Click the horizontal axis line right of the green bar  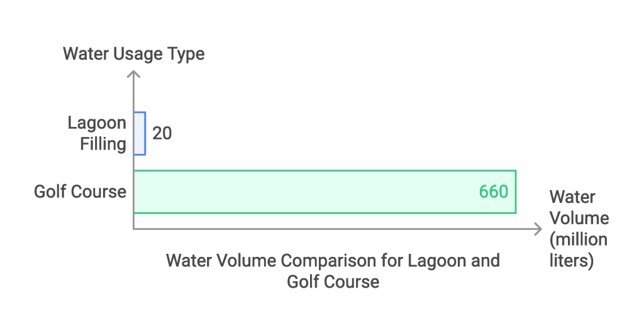(x=527, y=229)
